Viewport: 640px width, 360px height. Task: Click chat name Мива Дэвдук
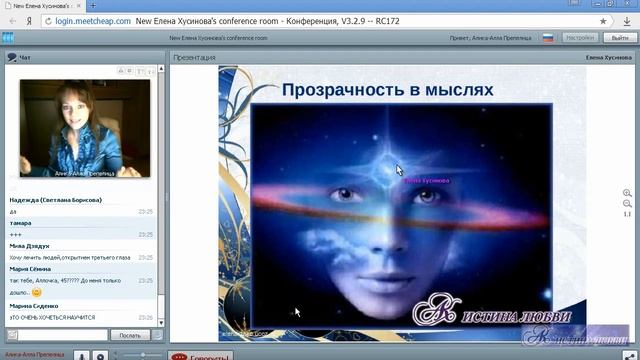[29, 246]
